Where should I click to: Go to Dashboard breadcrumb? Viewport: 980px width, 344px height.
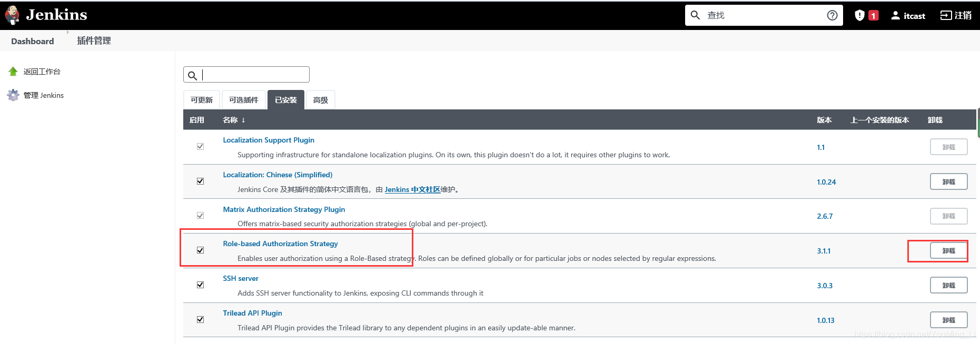tap(33, 41)
